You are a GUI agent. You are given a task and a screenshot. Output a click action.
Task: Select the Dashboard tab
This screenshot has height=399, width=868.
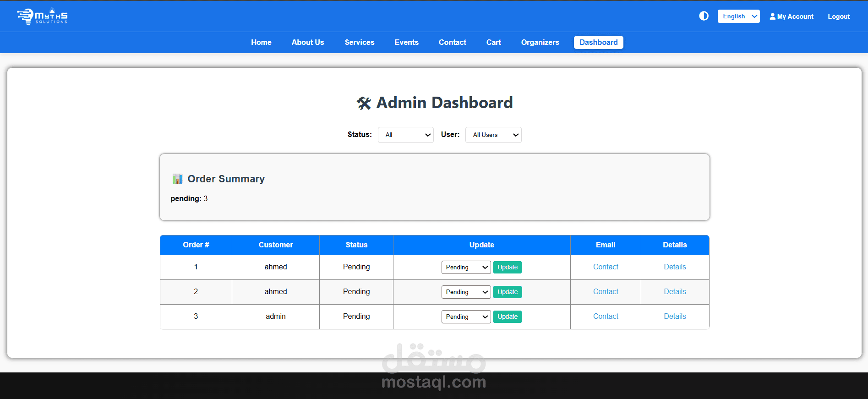point(599,42)
